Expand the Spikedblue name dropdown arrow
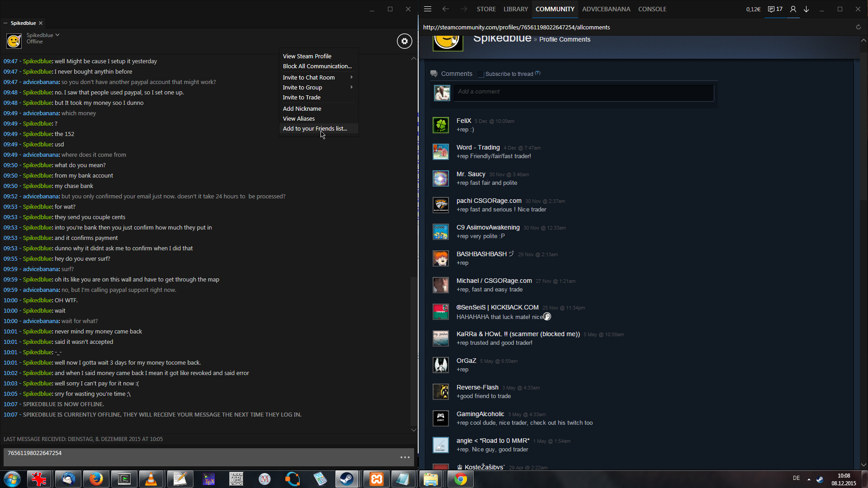This screenshot has width=868, height=488. [x=57, y=35]
